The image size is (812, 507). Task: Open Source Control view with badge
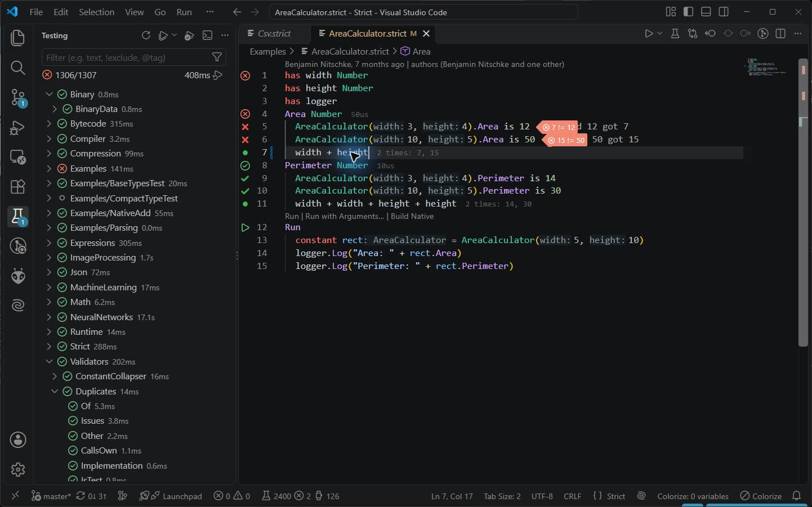click(x=18, y=98)
